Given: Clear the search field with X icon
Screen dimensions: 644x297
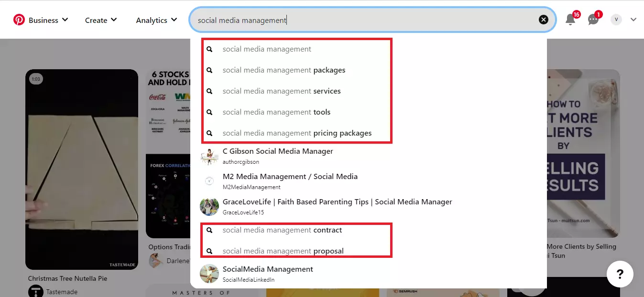Looking at the screenshot, I should click(544, 20).
